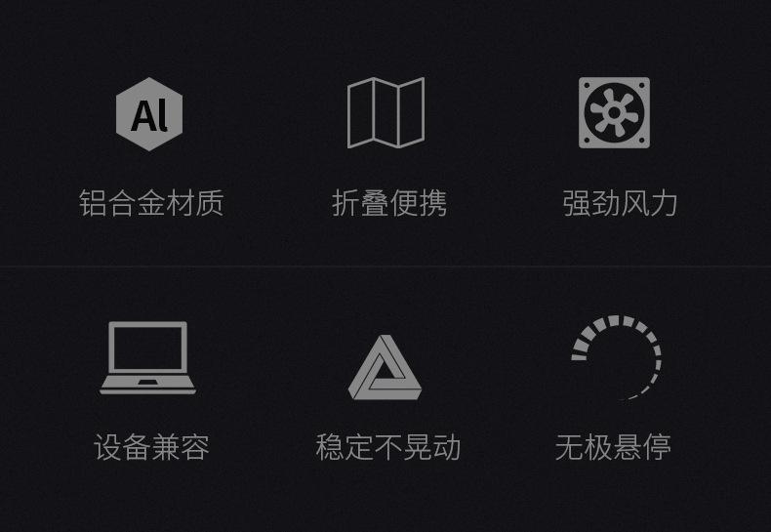
Task: Click the middle panel of folding icon
Action: pos(386,112)
